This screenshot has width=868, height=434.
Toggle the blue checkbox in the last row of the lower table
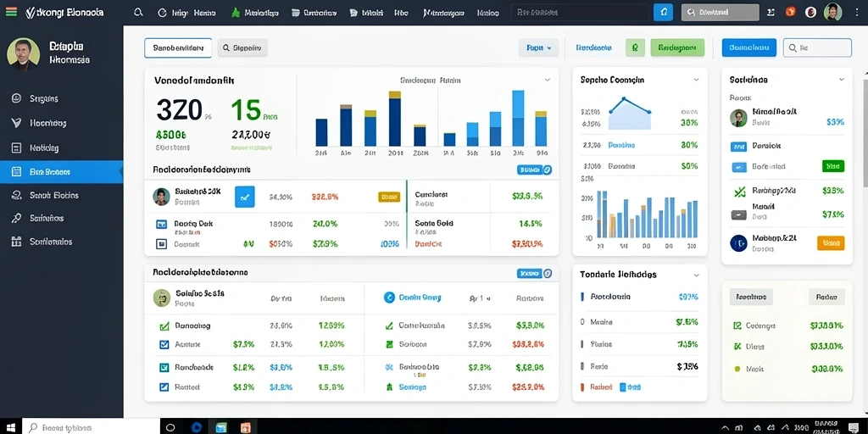[x=164, y=387]
